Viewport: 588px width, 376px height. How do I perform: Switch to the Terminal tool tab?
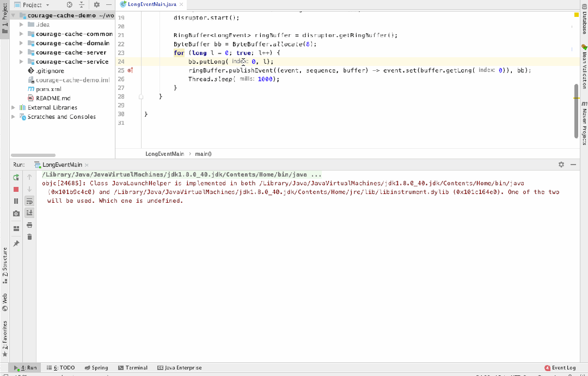pyautogui.click(x=133, y=368)
